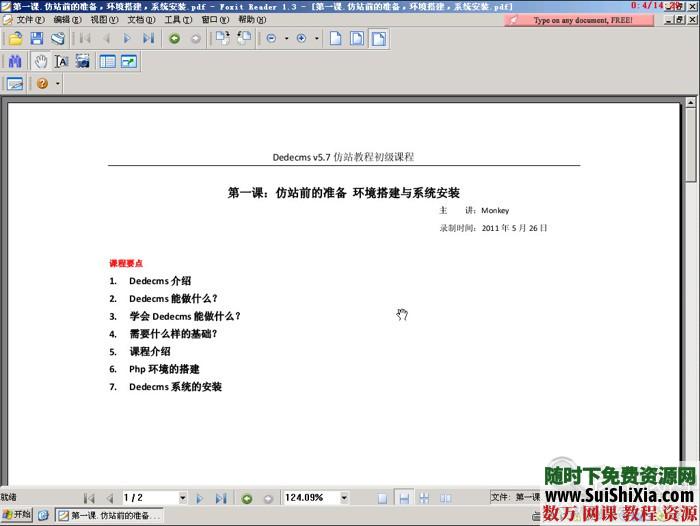Click the Typewriter tool icon

[x=15, y=83]
